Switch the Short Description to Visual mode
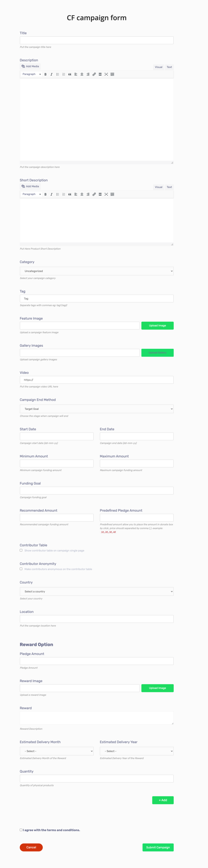The height and width of the screenshot is (868, 208). pos(158,187)
